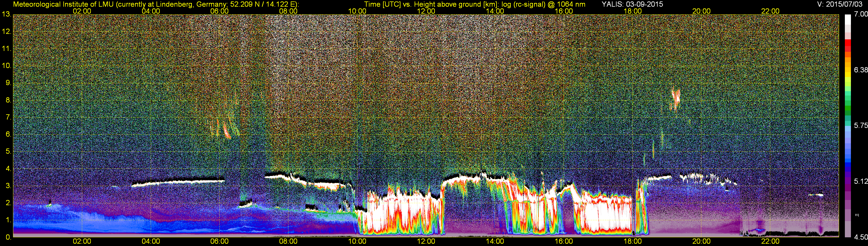Click the 18:00 label on the top axis
868x246 pixels.
(632, 11)
